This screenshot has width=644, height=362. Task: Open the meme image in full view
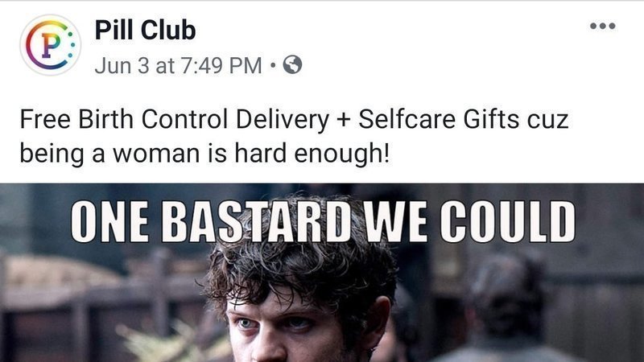(x=322, y=273)
